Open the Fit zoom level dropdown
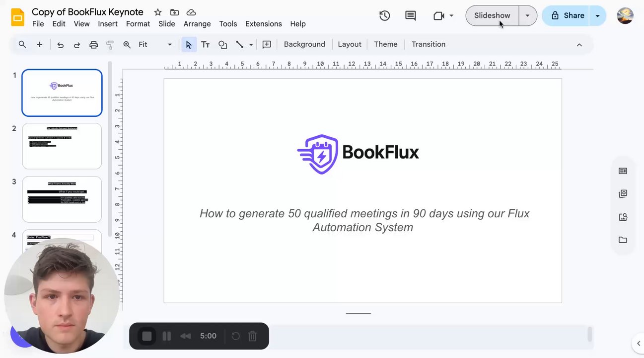The width and height of the screenshot is (644, 358). coord(155,44)
